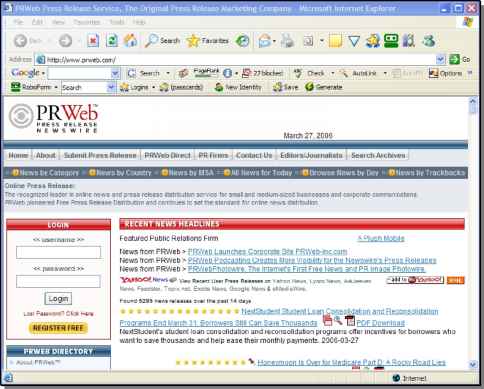Click the RoboForm New Identity button

coord(238,87)
